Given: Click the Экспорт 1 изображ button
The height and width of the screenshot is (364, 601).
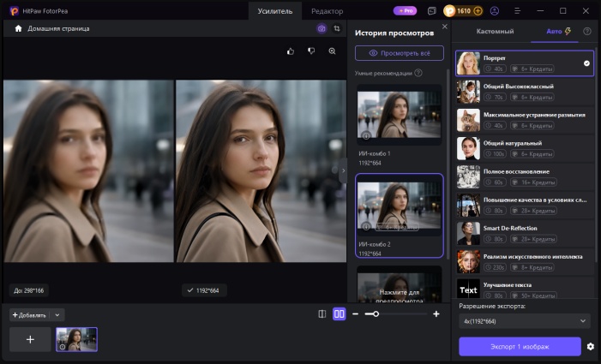Looking at the screenshot, I should click(520, 346).
